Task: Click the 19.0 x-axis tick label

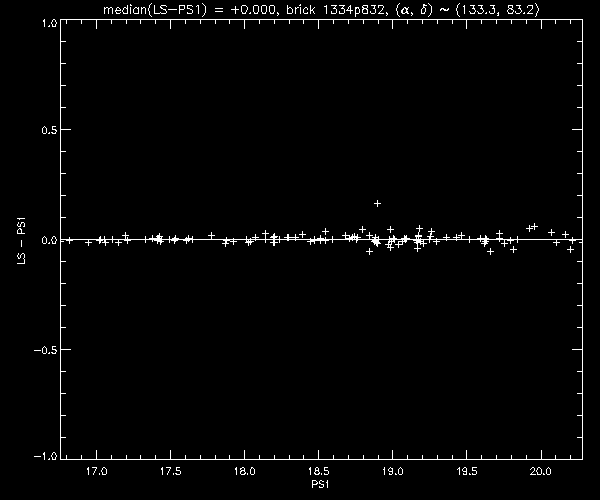Action: point(393,471)
